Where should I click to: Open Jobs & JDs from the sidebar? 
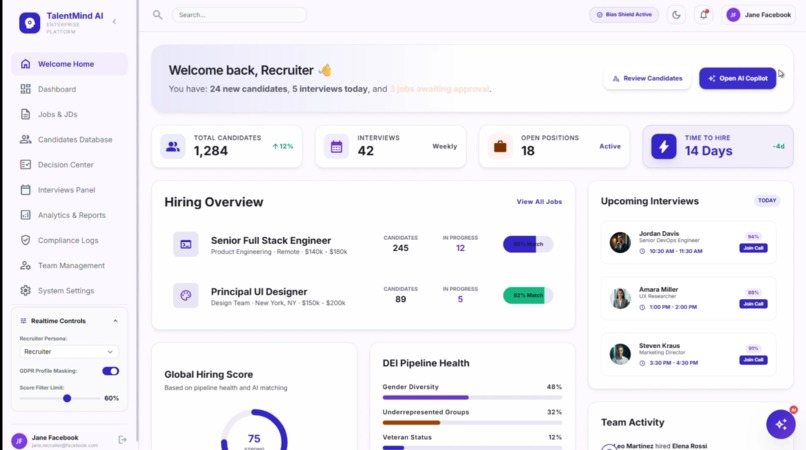pos(69,115)
